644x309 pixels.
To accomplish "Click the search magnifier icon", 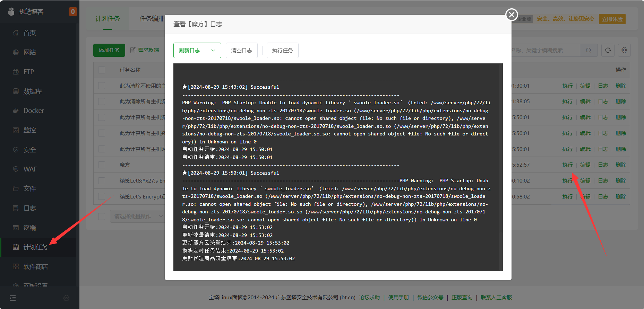I will pyautogui.click(x=589, y=50).
